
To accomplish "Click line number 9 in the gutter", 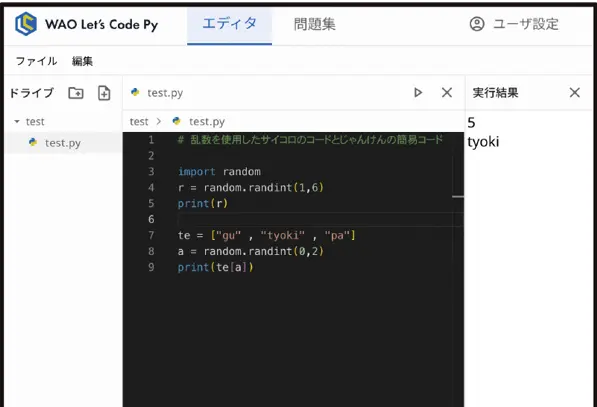I will [x=151, y=267].
